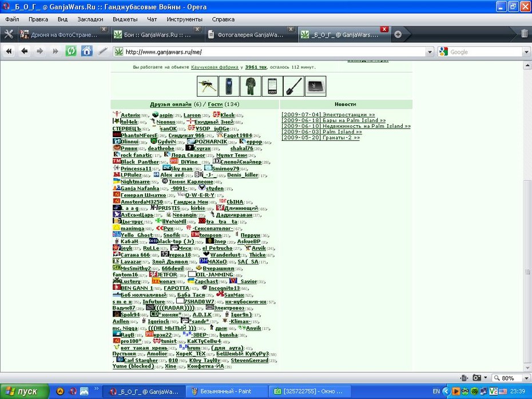Open the 80% zoom level dropdown

pos(526,378)
